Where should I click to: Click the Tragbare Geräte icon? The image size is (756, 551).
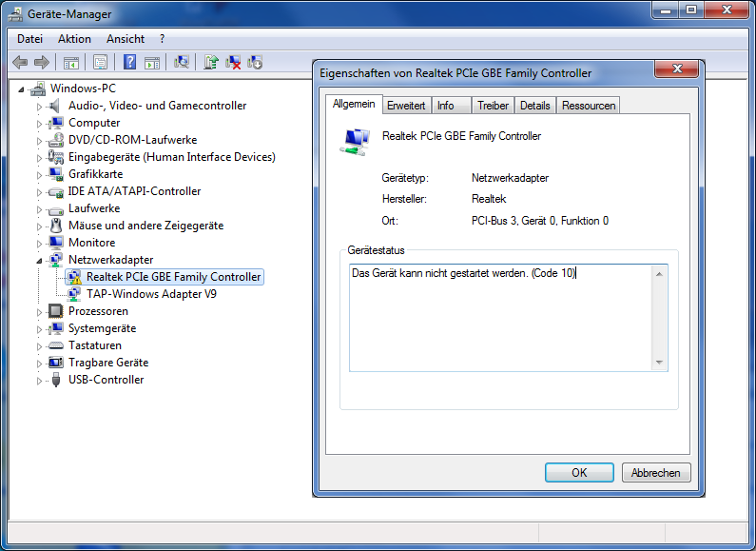(x=56, y=363)
